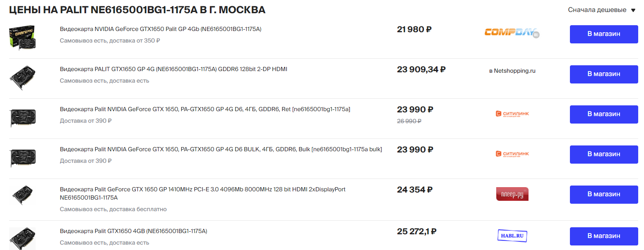
Task: Open the 'Видеокарта Palit GTX1650 4GB' title link
Action: [133, 231]
